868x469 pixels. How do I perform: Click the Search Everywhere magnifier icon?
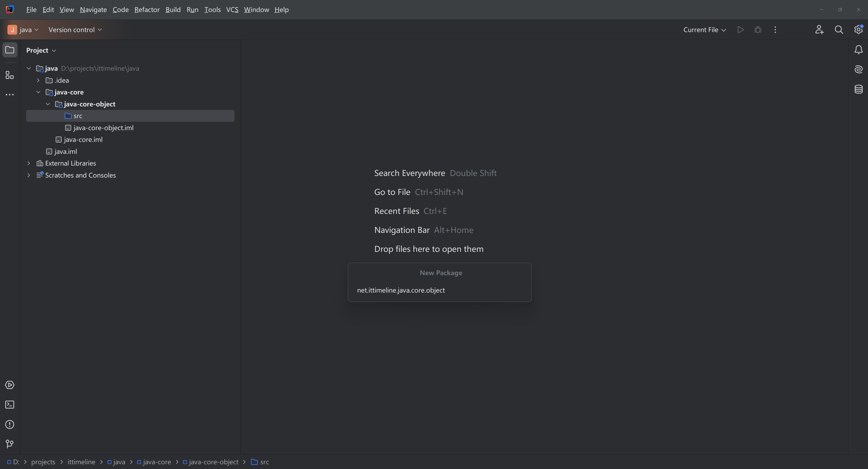[839, 30]
